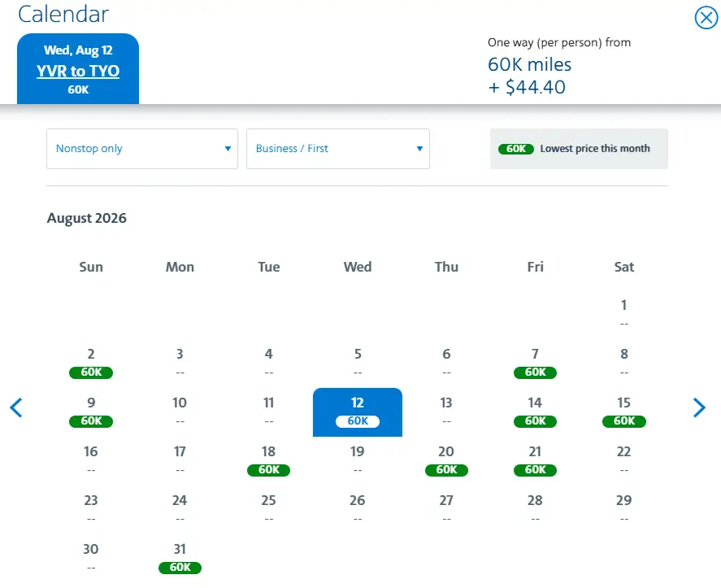Select Monday August 31 with 60K

click(180, 558)
